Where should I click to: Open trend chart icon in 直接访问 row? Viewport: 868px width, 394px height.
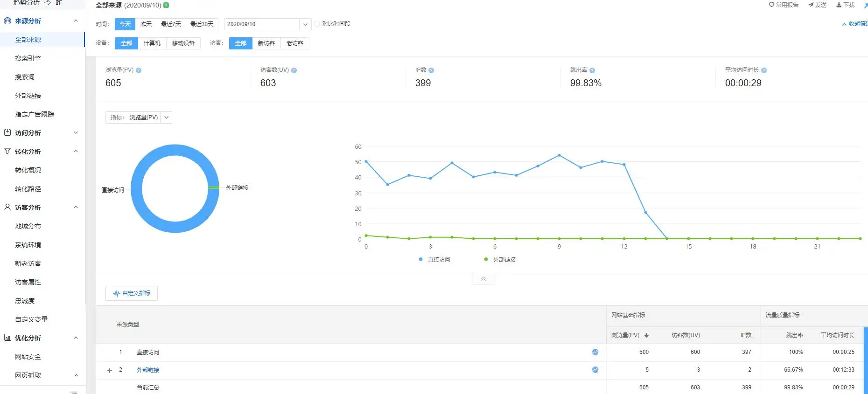(595, 352)
